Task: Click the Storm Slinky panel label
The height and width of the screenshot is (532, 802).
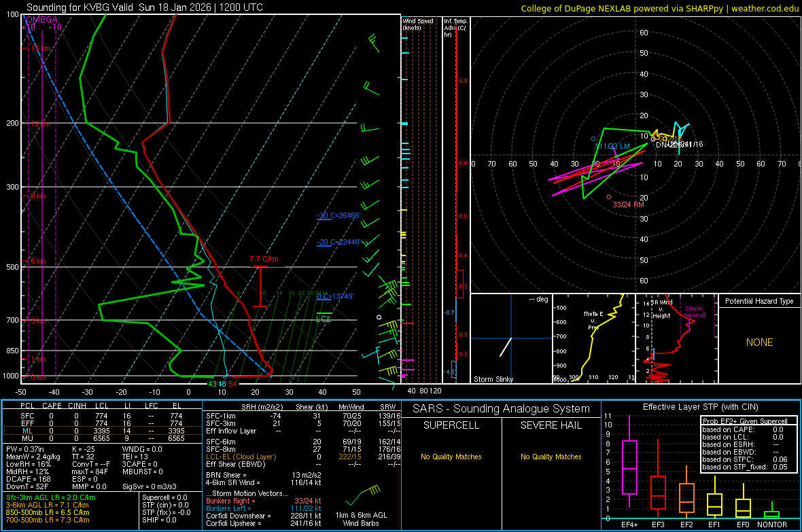Action: pyautogui.click(x=493, y=379)
